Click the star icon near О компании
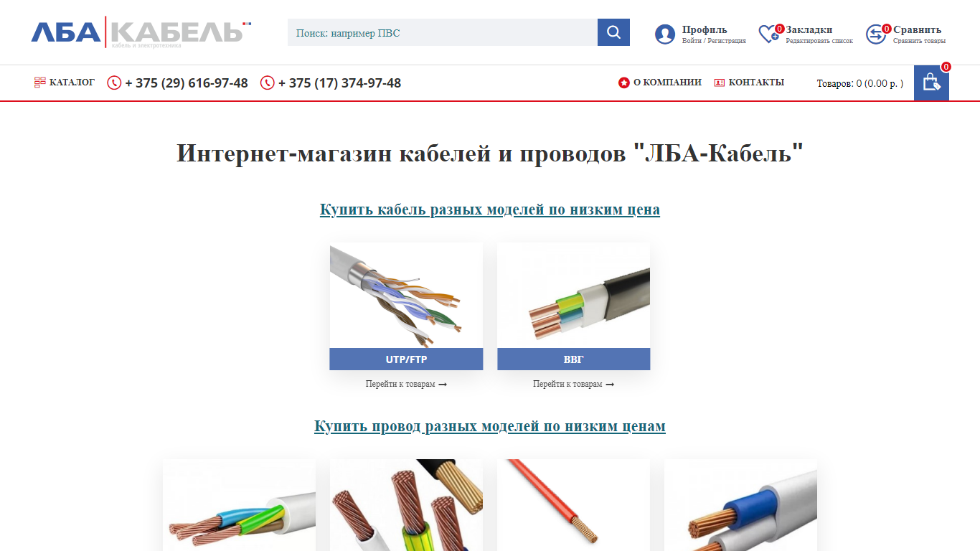Screen dimensions: 980x551 point(624,83)
